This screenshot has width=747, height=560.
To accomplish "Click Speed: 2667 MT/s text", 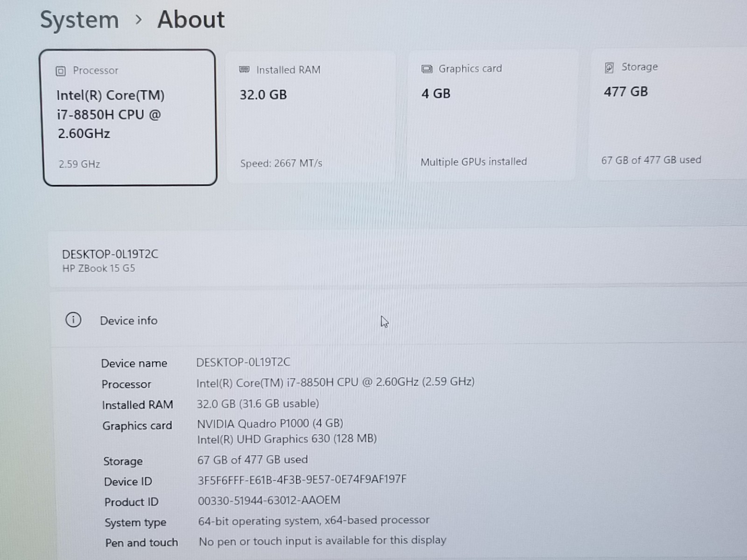I will [281, 163].
